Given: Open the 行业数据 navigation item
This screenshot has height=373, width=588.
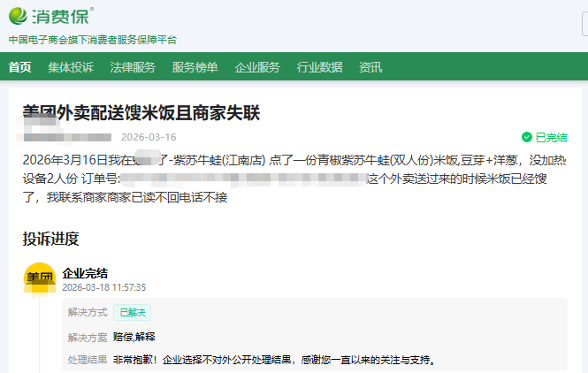Looking at the screenshot, I should pos(319,67).
